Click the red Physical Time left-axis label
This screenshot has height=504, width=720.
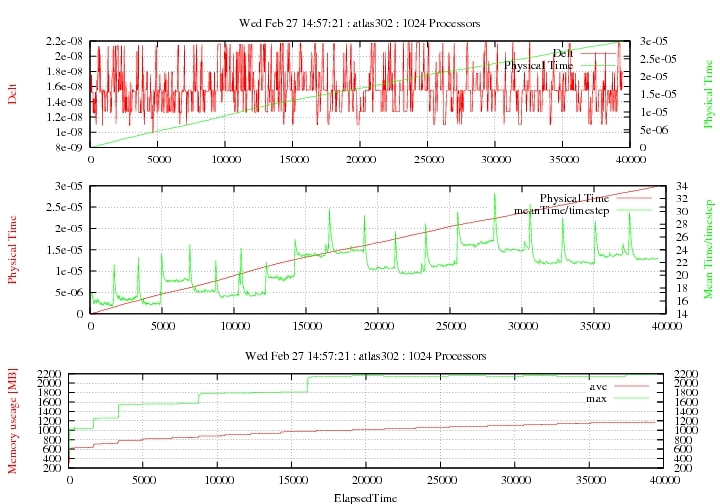coord(12,249)
